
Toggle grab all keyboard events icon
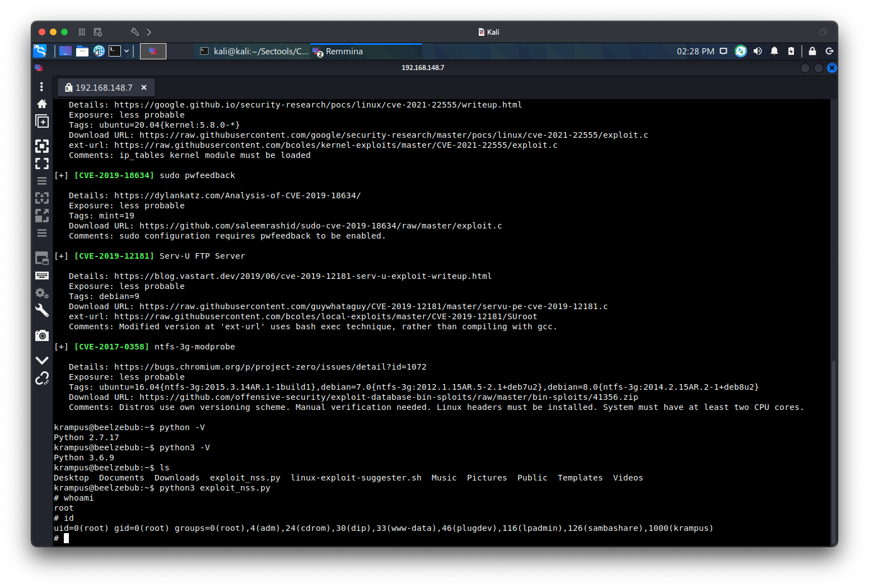point(42,276)
